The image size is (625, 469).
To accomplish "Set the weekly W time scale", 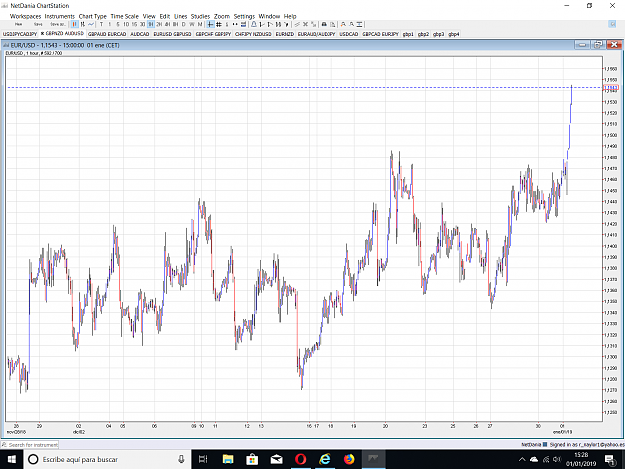I will (192, 24).
